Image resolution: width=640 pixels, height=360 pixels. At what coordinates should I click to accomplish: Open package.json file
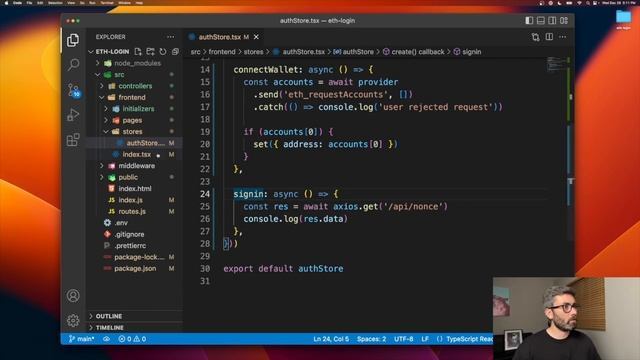click(x=135, y=269)
